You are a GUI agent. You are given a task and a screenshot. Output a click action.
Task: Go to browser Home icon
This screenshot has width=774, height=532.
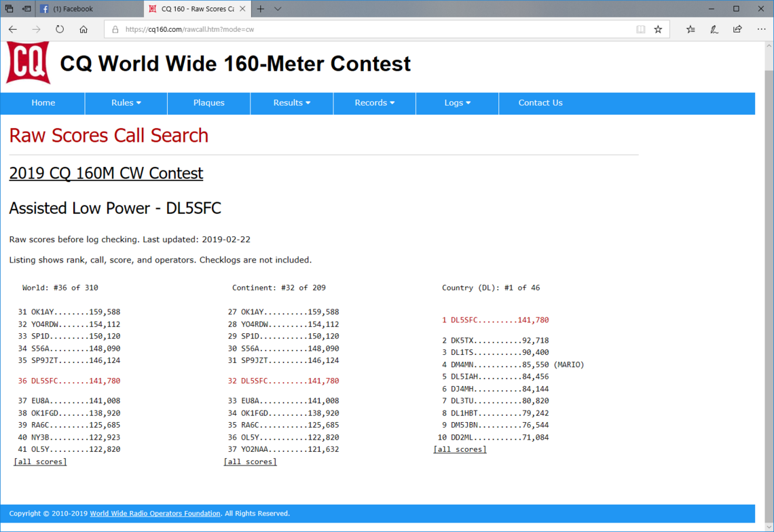(84, 30)
